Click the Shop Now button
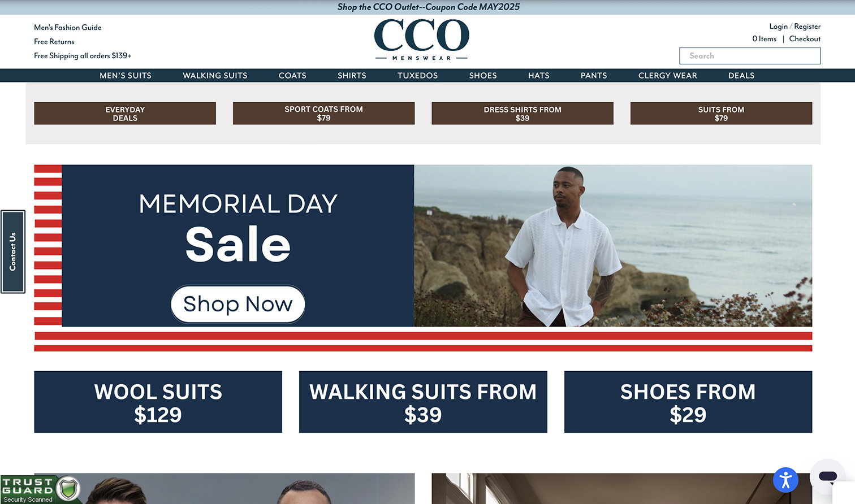This screenshot has width=855, height=504. (238, 304)
